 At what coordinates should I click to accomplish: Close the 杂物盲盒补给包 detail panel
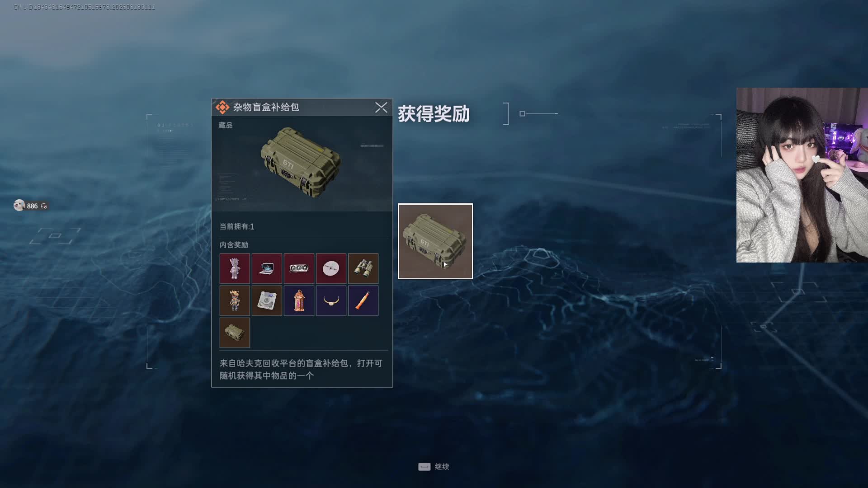381,107
